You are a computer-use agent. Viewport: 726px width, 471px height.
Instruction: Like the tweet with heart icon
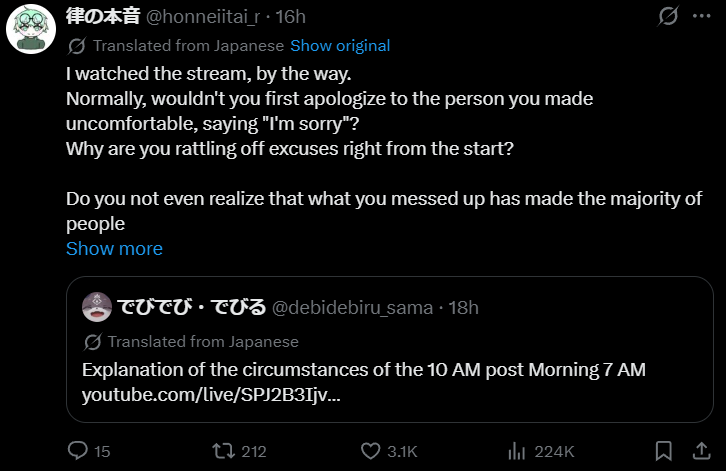(370, 451)
